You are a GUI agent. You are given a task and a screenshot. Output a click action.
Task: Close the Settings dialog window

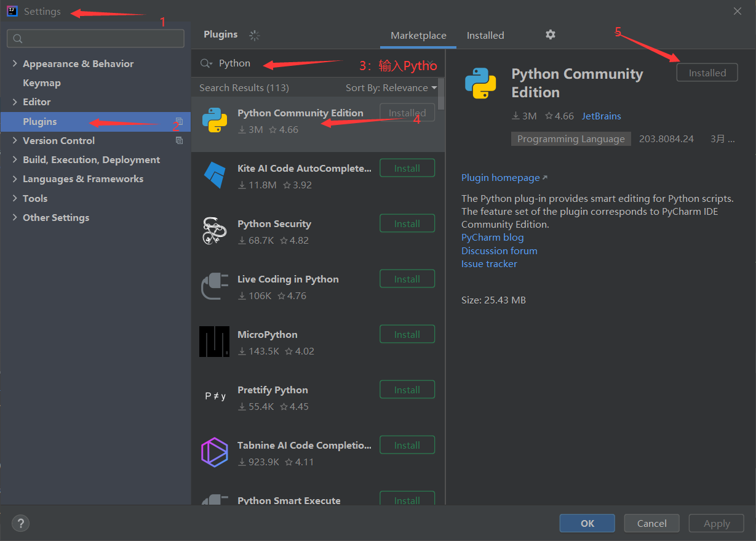tap(738, 11)
